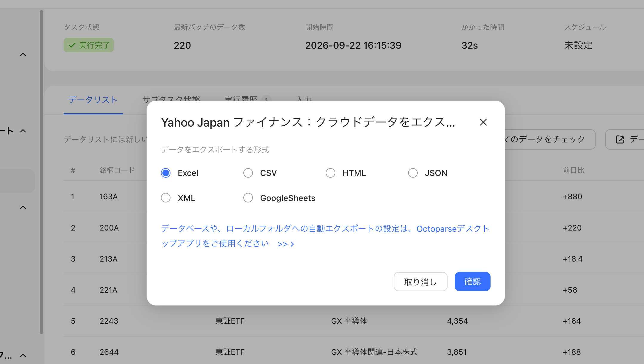644x364 pixels.
Task: Click the GX 半導体関連-日本株式 cell
Action: [x=374, y=352]
